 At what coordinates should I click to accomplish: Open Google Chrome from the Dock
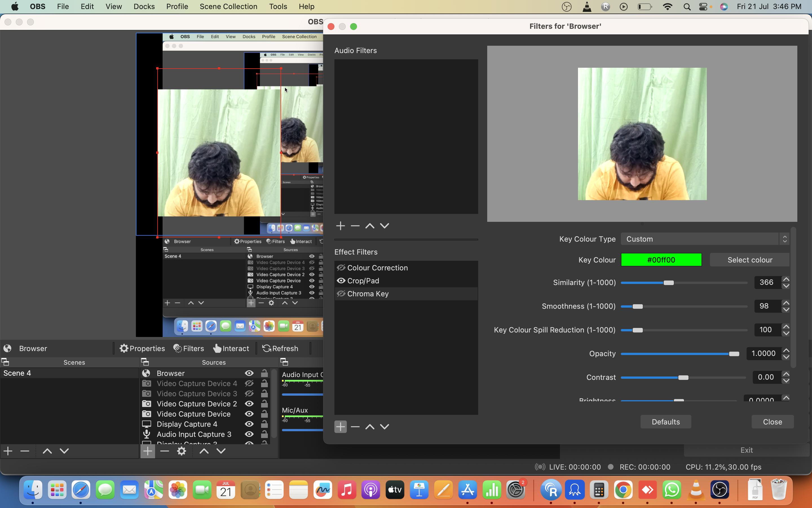click(623, 491)
